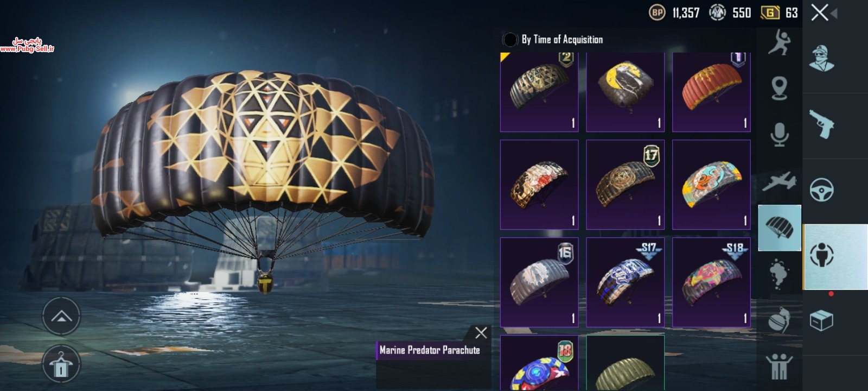Select the crescent moon parachute thumbnail
868x391 pixels.
point(625,92)
